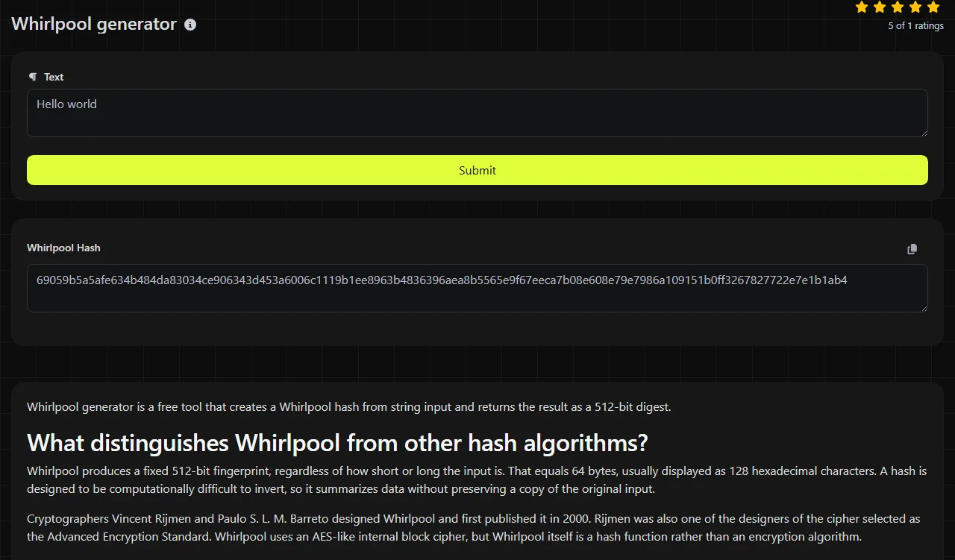Click the '5 of 1 ratings' text
The height and width of the screenshot is (560, 955).
(x=915, y=26)
